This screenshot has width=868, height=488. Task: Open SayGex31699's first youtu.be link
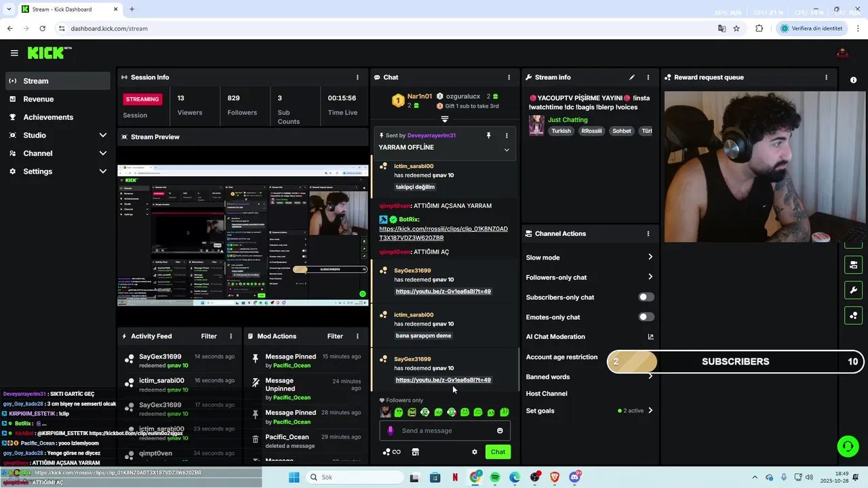[x=443, y=291]
